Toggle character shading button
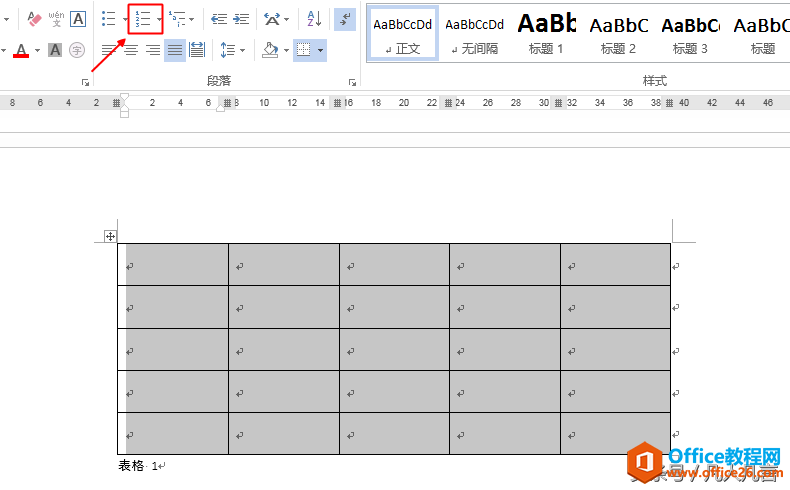 [x=55, y=49]
